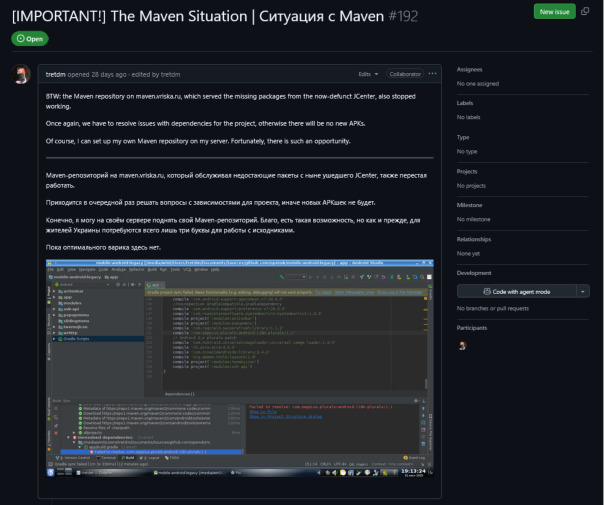Click the Development section heading
Viewport: 604px width, 505px height.
pos(475,272)
